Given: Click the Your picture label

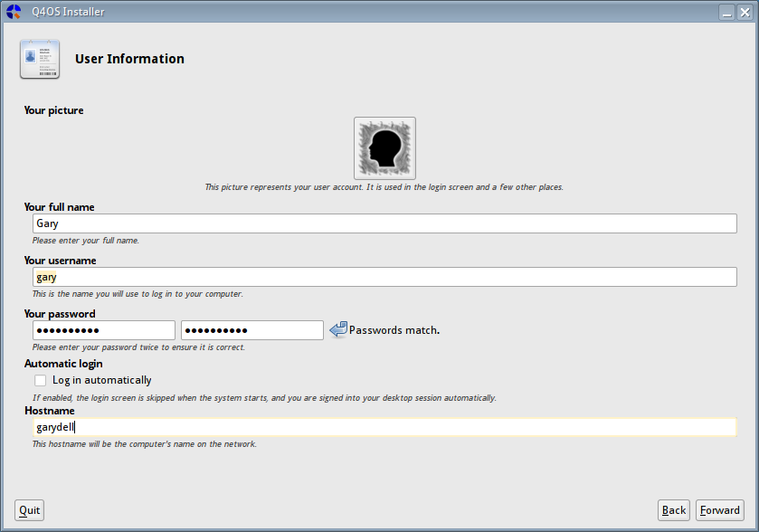Looking at the screenshot, I should pos(53,110).
